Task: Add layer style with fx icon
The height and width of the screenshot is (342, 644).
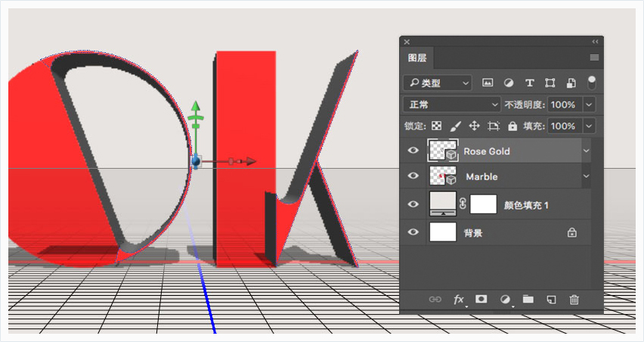Action: tap(459, 300)
